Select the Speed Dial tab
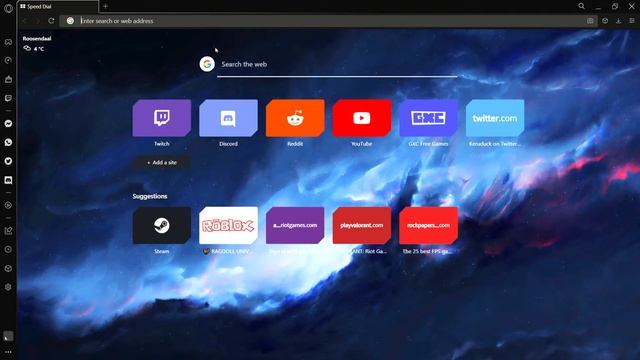Screen dimensions: 640x360 pyautogui.click(x=57, y=7)
